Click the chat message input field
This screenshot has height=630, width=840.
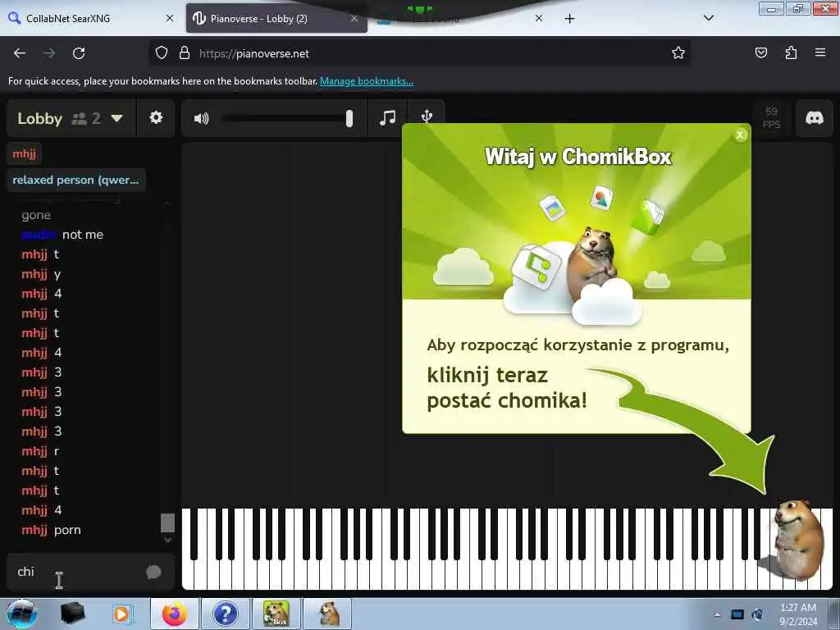(80, 572)
